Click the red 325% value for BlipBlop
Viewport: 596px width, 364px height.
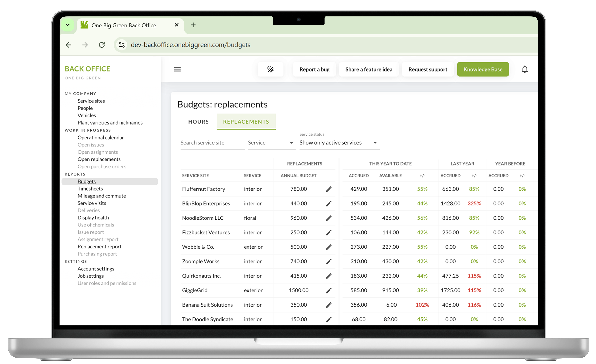[474, 204]
